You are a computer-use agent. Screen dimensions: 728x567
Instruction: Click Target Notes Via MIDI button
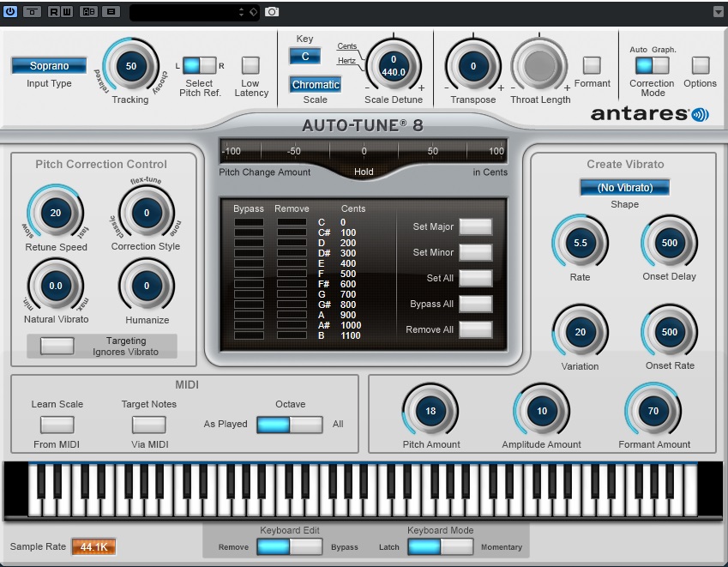tap(148, 425)
